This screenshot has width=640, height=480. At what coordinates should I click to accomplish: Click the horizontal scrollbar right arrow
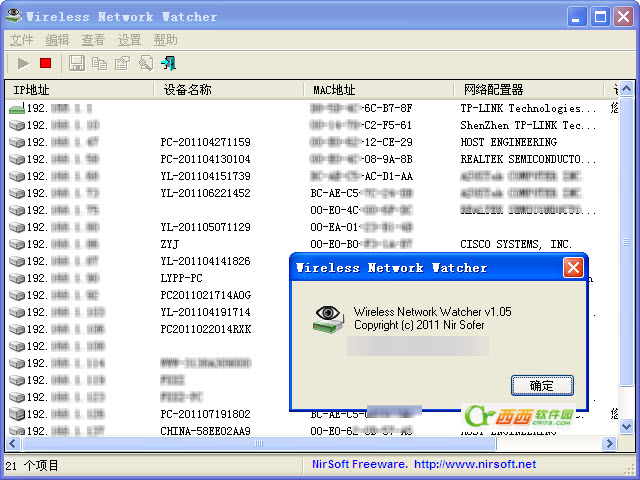[610, 443]
